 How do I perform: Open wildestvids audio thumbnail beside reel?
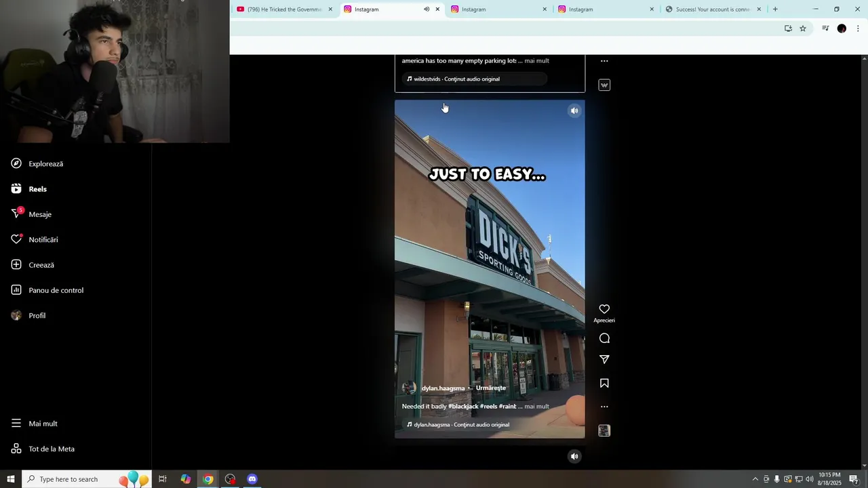[x=604, y=85]
